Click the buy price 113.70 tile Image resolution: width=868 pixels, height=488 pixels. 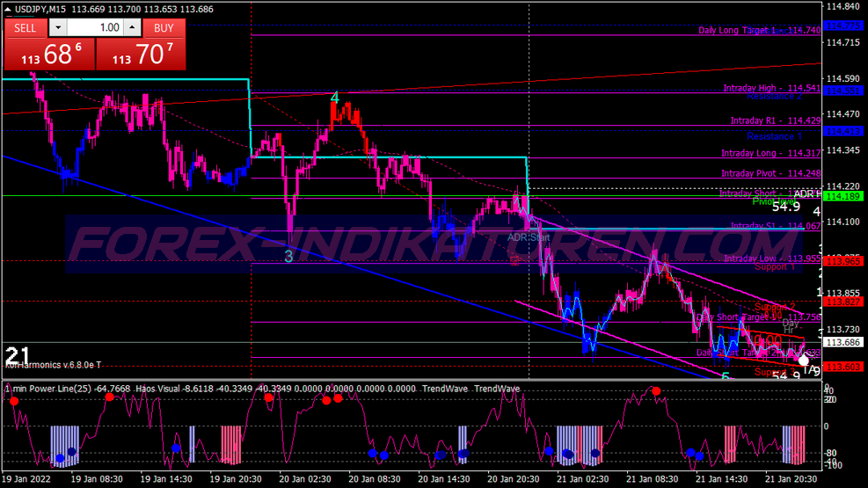pos(141,55)
